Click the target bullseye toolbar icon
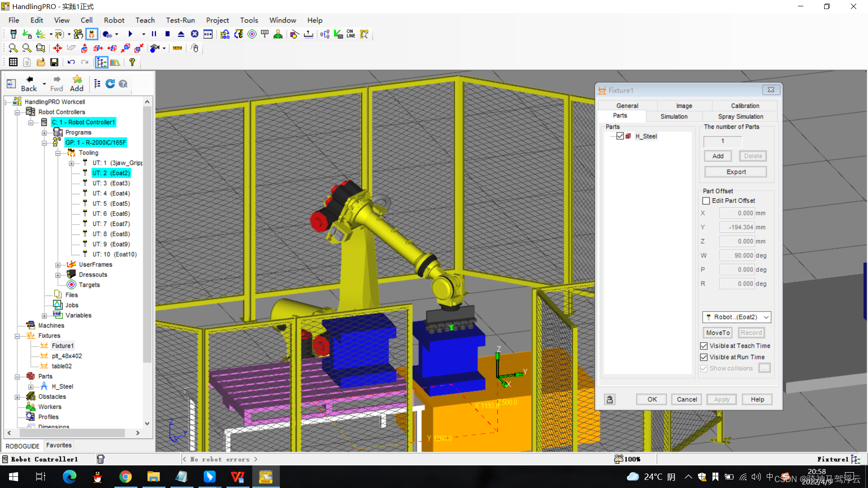 point(252,34)
